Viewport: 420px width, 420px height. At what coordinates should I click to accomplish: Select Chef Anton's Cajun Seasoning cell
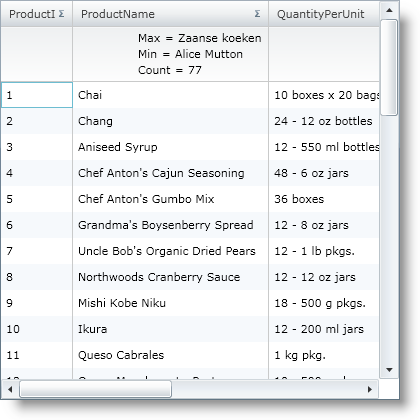pos(171,173)
